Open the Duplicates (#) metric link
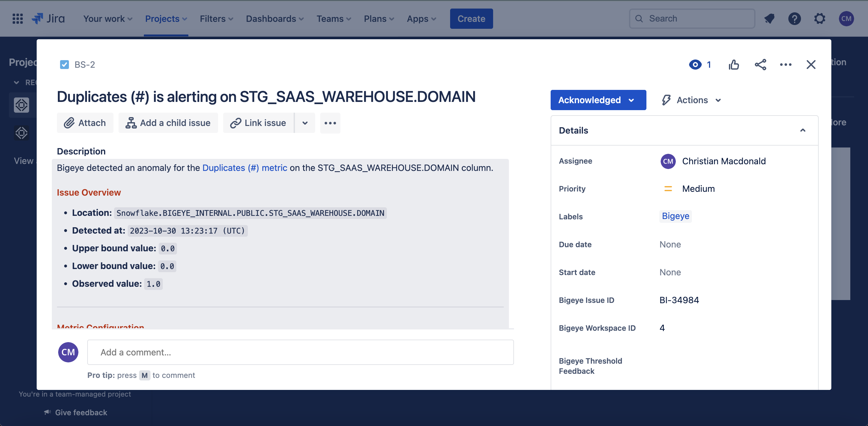 [245, 168]
